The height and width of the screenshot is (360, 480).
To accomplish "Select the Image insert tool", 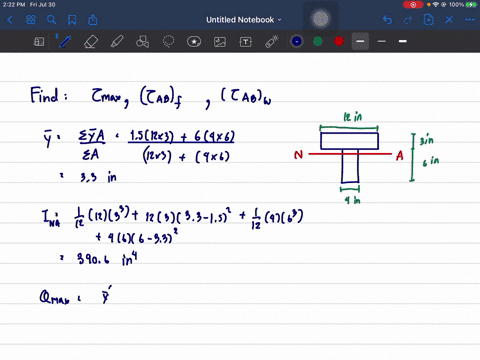I will pos(220,42).
